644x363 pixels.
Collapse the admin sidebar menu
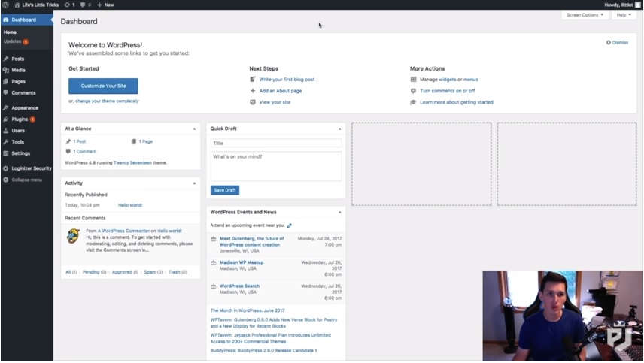[23, 180]
